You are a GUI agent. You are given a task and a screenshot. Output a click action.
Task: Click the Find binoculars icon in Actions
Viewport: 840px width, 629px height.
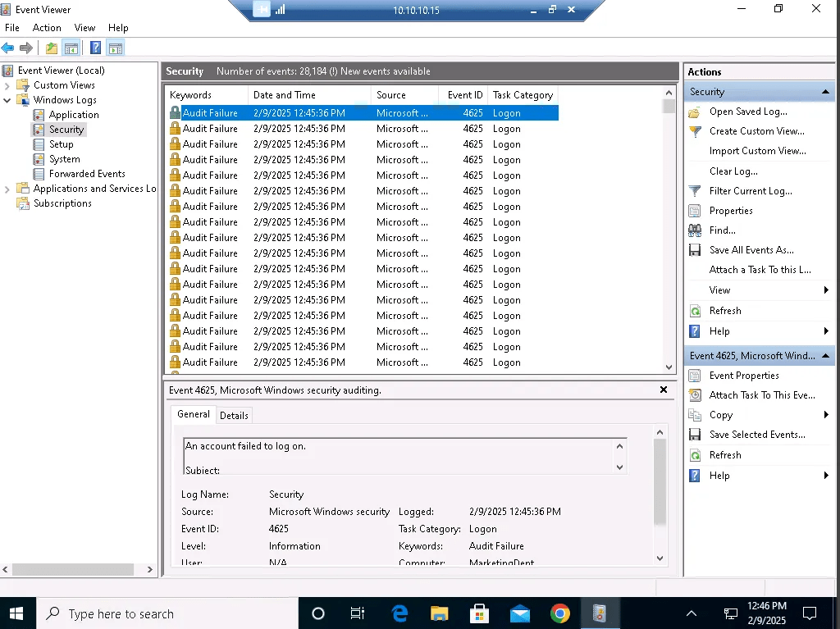pyautogui.click(x=695, y=230)
